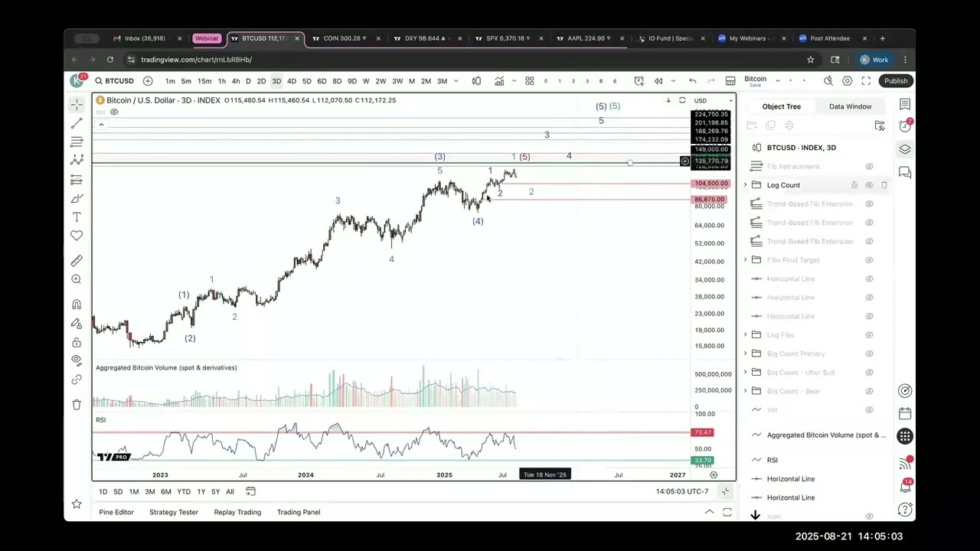The width and height of the screenshot is (980, 551).
Task: Show the Fibo Final Target folder
Action: click(x=869, y=260)
